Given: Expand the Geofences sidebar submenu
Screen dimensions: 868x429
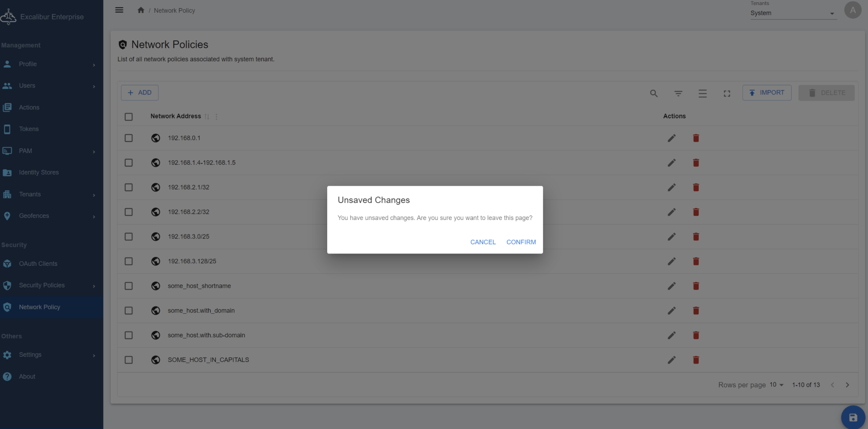Looking at the screenshot, I should point(94,217).
